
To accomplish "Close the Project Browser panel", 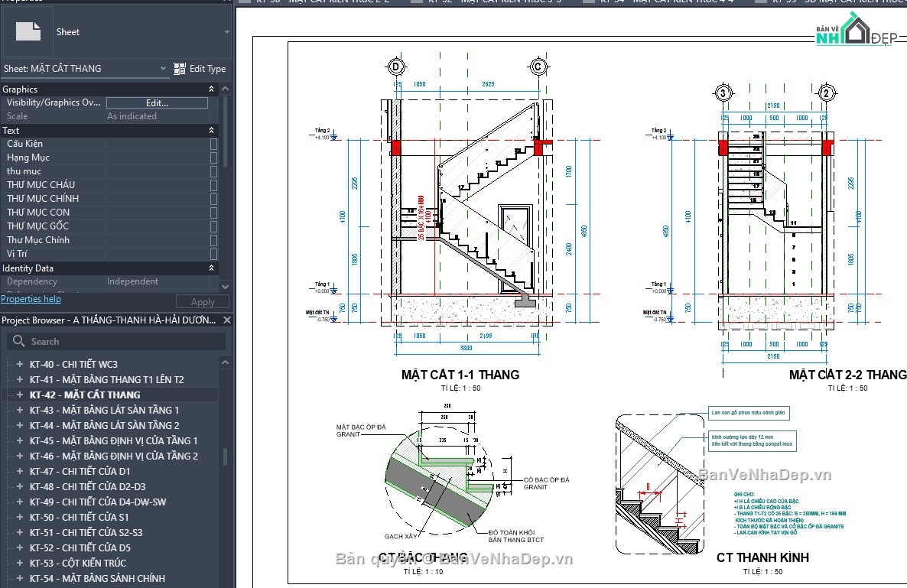I will click(x=226, y=320).
